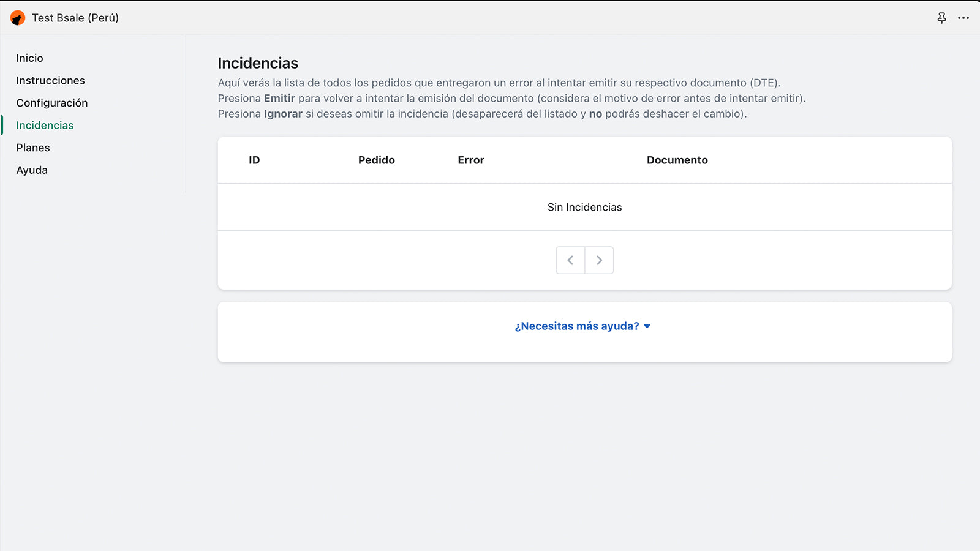
Task: Click the ¿Necesitas más ayuda? link
Action: click(x=576, y=326)
